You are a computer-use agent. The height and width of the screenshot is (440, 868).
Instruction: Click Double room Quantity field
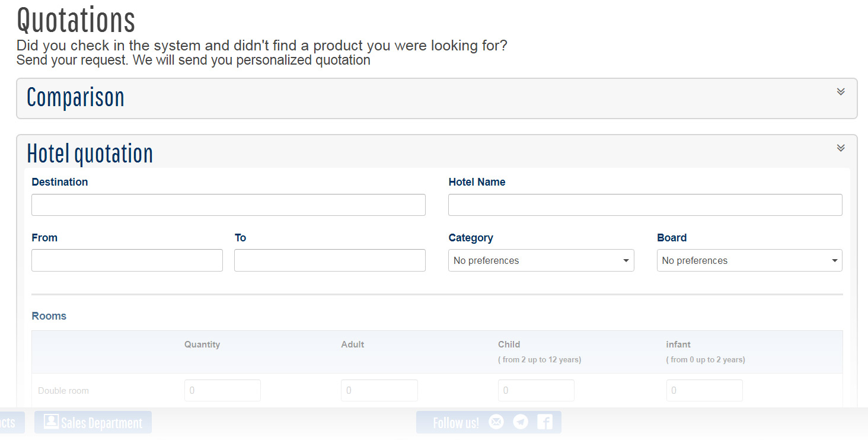[x=222, y=390]
